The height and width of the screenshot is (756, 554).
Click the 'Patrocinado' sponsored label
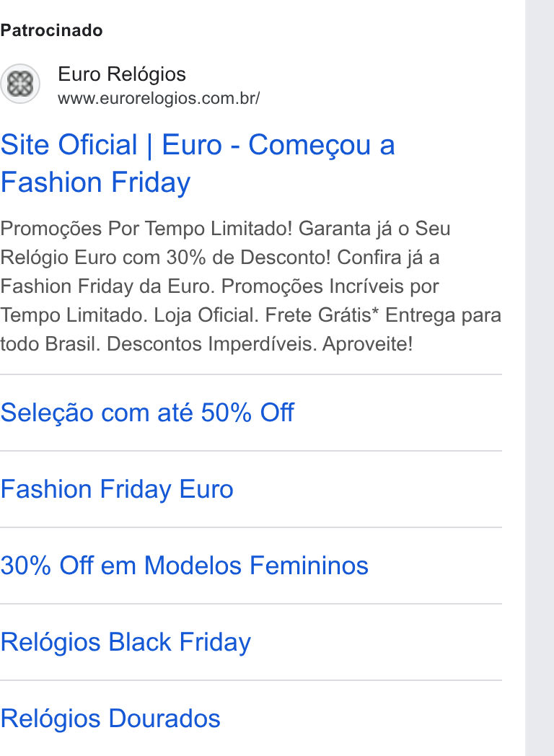(x=51, y=30)
